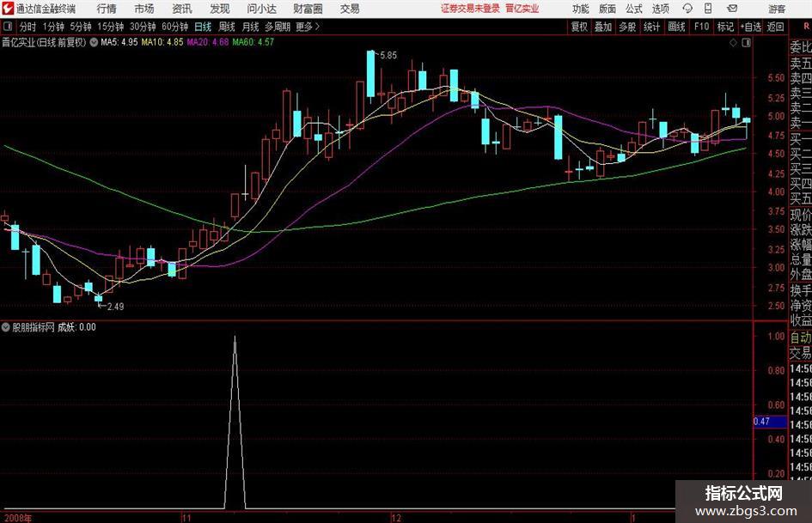Screen dimensions: 812x523
Task: Switch to 15分钟 chart period
Action: coord(111,27)
